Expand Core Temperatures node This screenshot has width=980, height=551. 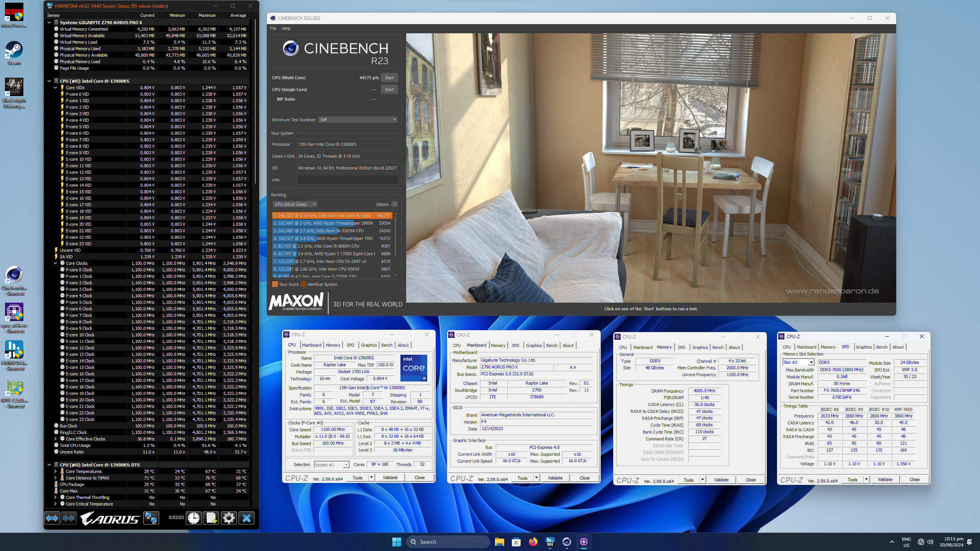coord(55,471)
